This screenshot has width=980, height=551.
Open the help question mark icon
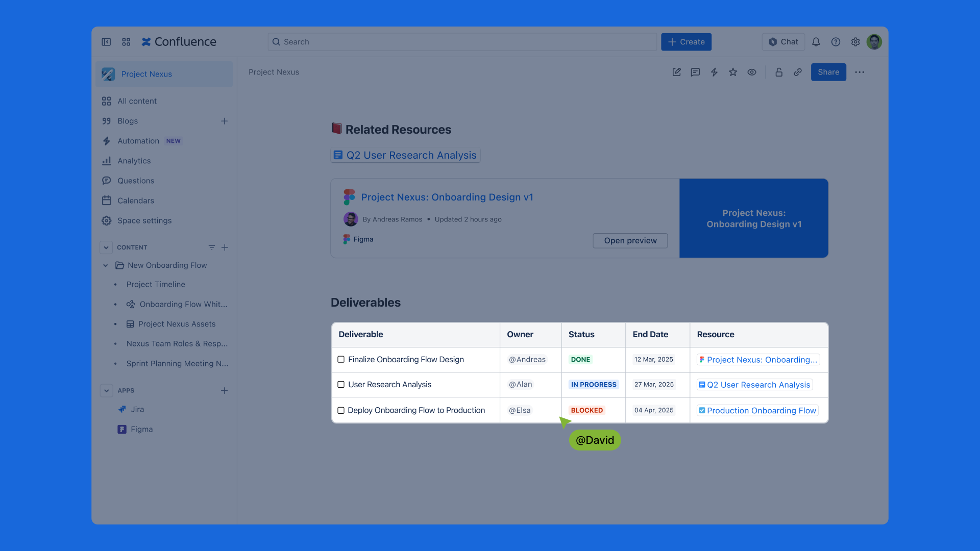[836, 42]
